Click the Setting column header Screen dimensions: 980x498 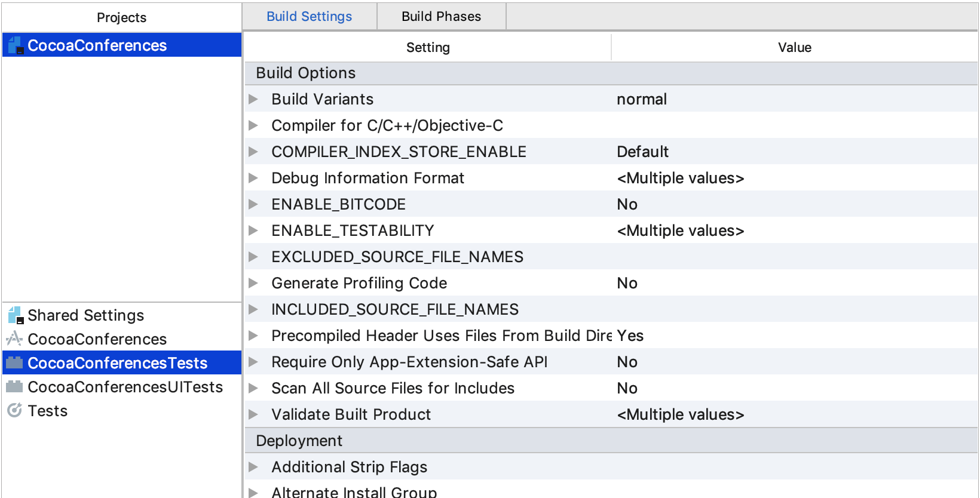(428, 47)
